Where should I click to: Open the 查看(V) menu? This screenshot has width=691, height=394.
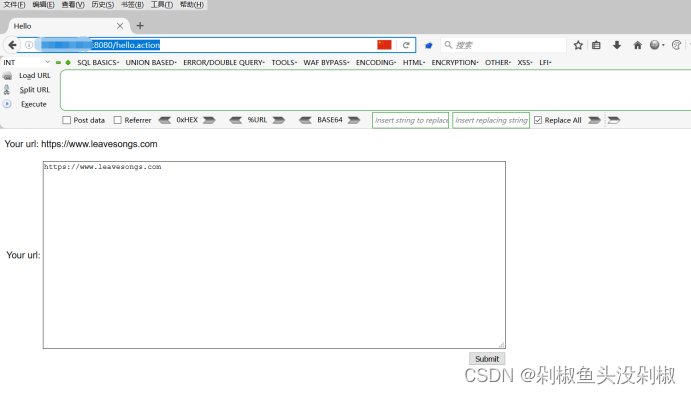pos(73,5)
